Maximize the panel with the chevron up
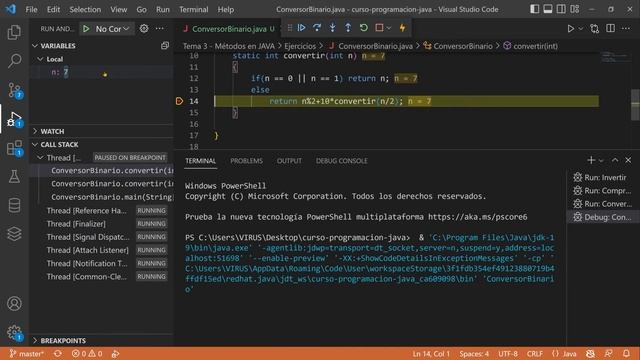Image resolution: width=640 pixels, height=360 pixels. pyautogui.click(x=615, y=160)
